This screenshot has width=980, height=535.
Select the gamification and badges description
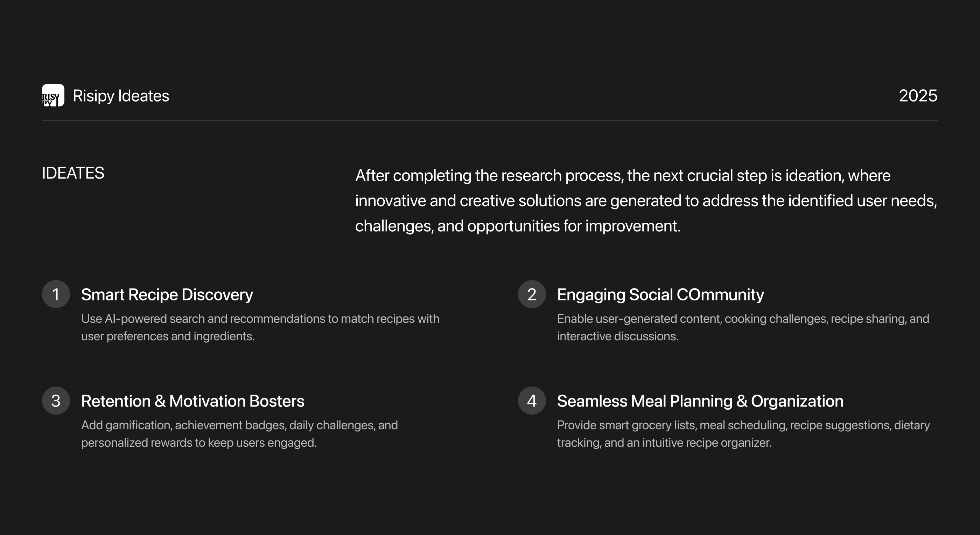[x=239, y=434]
